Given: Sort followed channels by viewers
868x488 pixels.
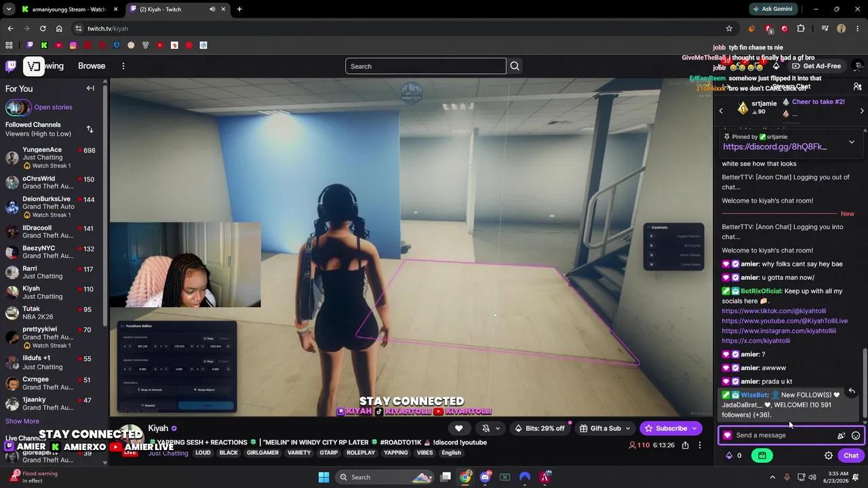Looking at the screenshot, I should pyautogui.click(x=90, y=129).
